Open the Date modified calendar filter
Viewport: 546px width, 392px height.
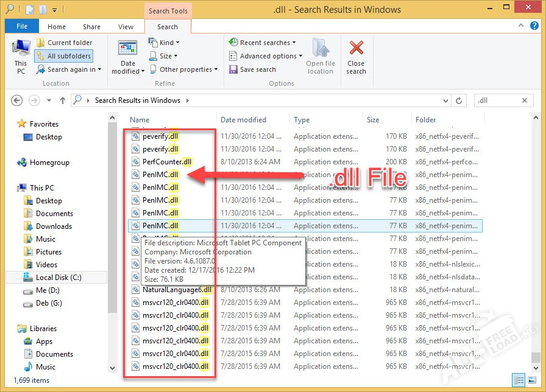tap(128, 57)
